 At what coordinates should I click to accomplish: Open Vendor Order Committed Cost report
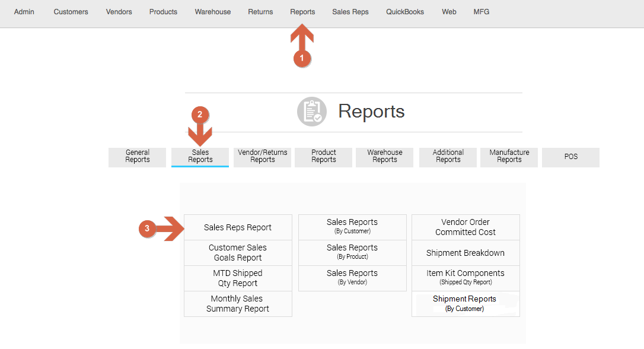point(466,227)
